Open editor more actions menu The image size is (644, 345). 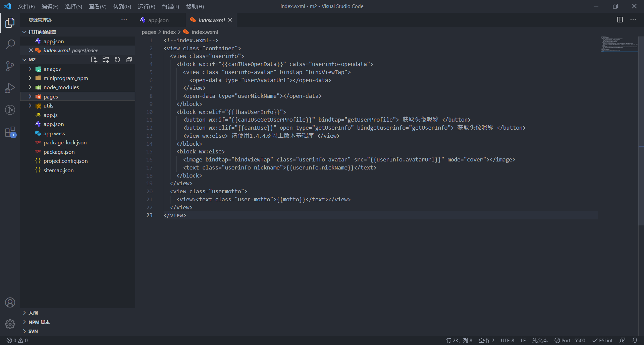(x=633, y=20)
